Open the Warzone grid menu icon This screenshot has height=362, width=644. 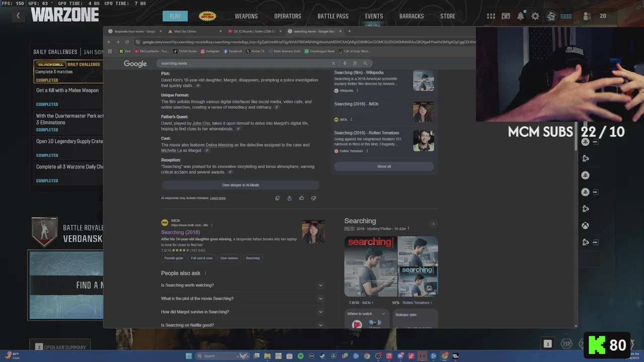click(x=491, y=16)
